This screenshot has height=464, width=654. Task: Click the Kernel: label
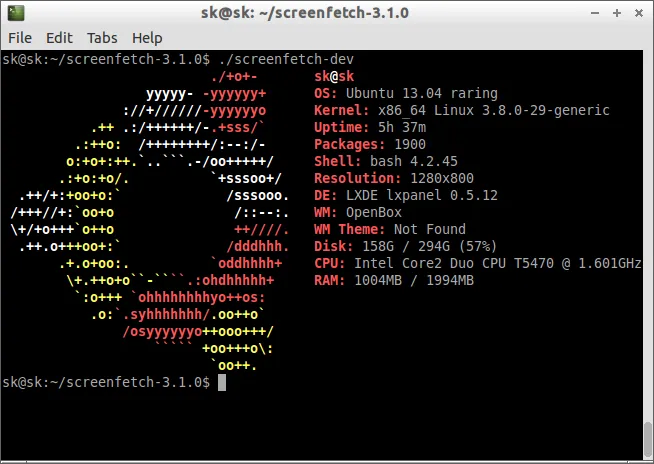coord(342,110)
